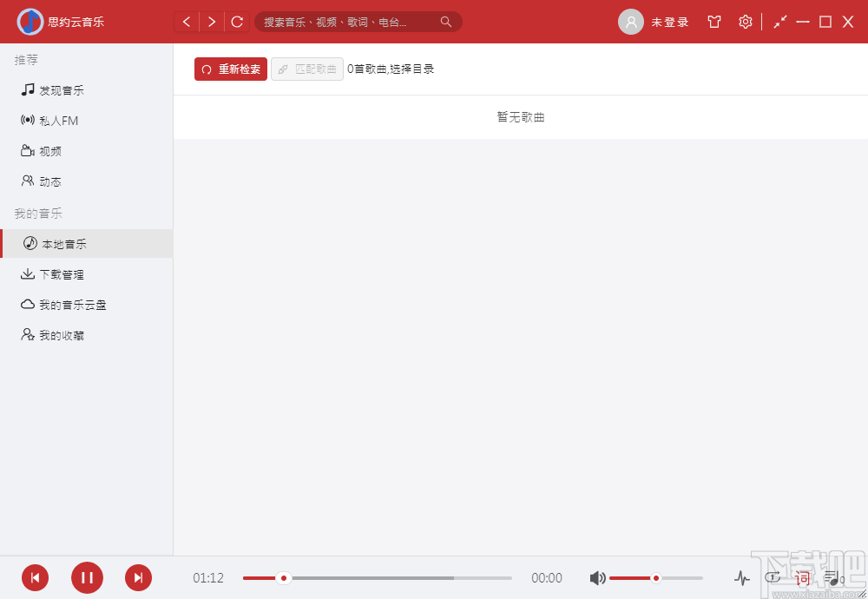Viewport: 868px width, 599px height.
Task: Toggle repeat-one playback mode
Action: tap(773, 577)
